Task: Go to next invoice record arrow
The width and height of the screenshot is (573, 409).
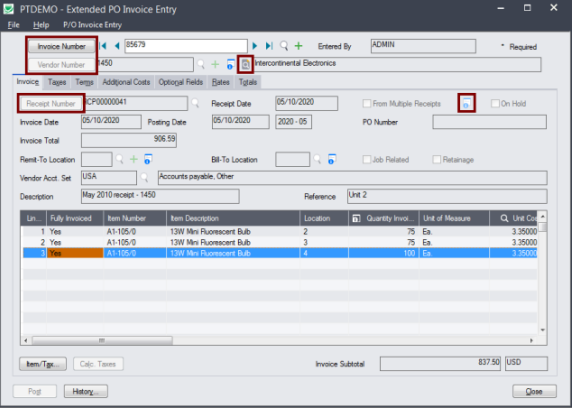Action: 255,46
